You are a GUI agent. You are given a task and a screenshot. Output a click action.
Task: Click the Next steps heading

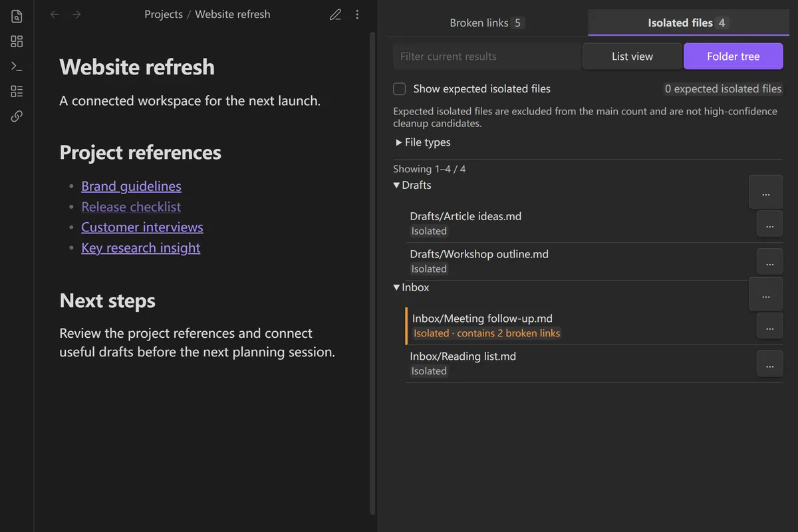point(108,301)
